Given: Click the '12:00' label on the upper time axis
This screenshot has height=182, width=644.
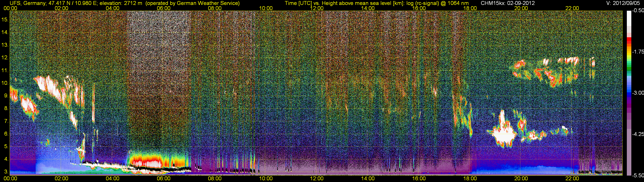Looking at the screenshot, I should tap(317, 8).
